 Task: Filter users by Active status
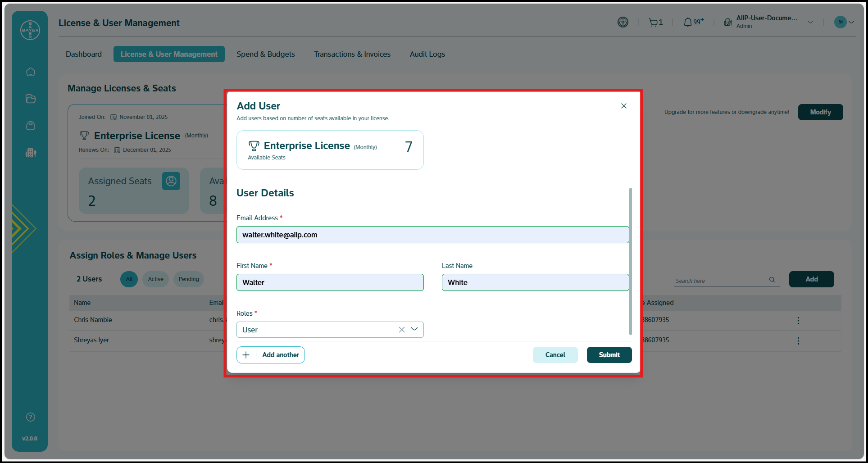[155, 279]
